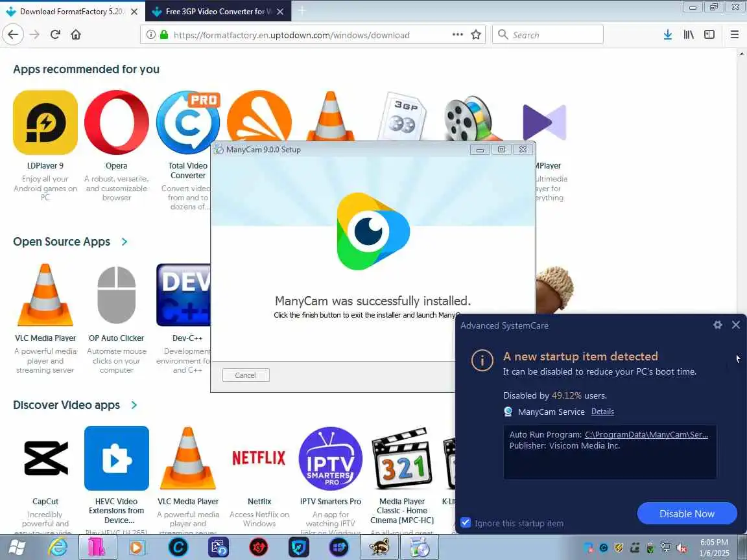Open OP Auto Clicker mouse icon
Screen dimensions: 747x560
tap(117, 295)
